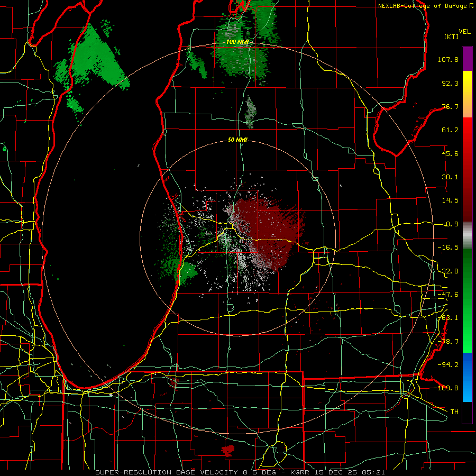The height and width of the screenshot is (476, 476).
Task: Click the -16.5 value on velocity scale
Action: coord(448,248)
